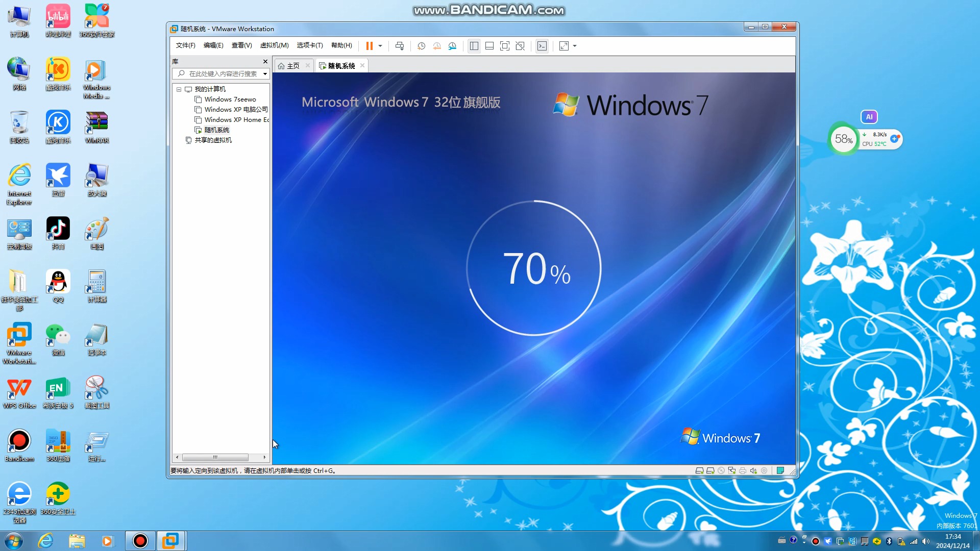Toggle the library panel visibility
The image size is (980, 551).
pyautogui.click(x=474, y=46)
